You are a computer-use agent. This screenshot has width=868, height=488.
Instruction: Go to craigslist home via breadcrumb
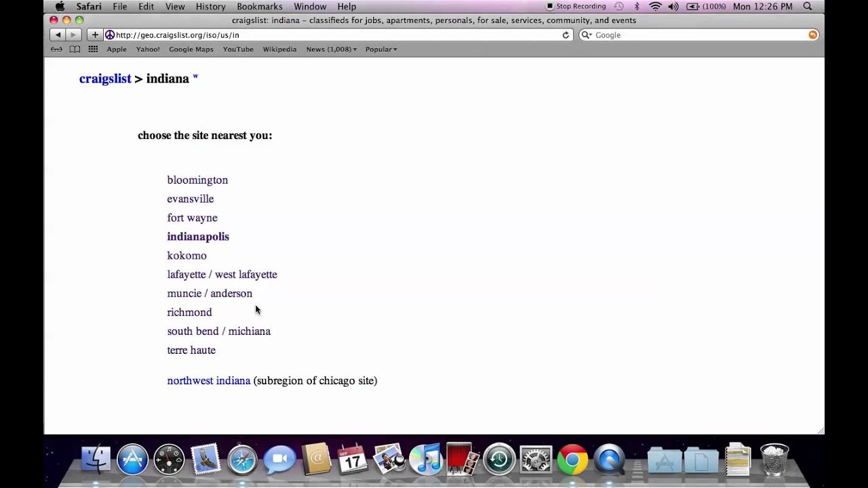coord(105,79)
